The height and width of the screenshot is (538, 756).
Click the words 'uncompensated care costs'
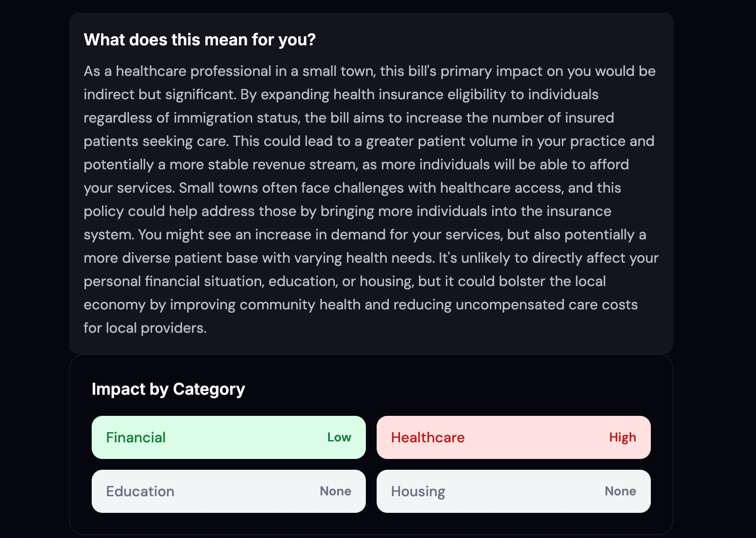click(x=547, y=305)
